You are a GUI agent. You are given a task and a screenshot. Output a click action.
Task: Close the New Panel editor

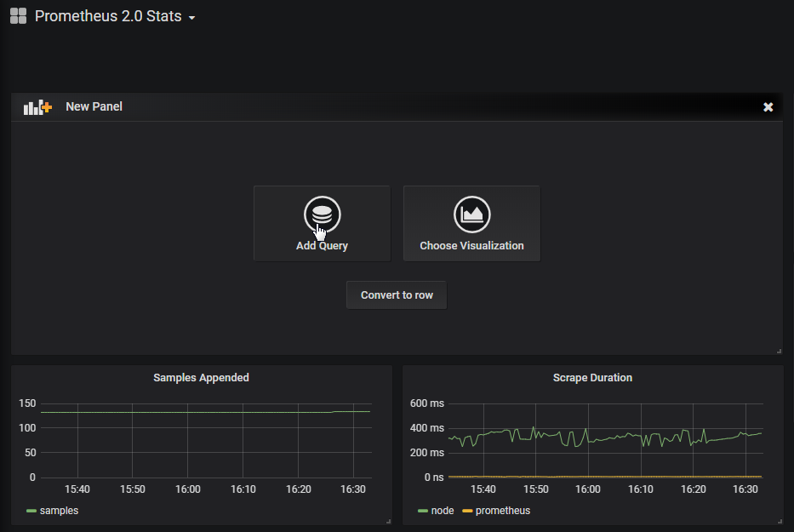click(x=768, y=107)
